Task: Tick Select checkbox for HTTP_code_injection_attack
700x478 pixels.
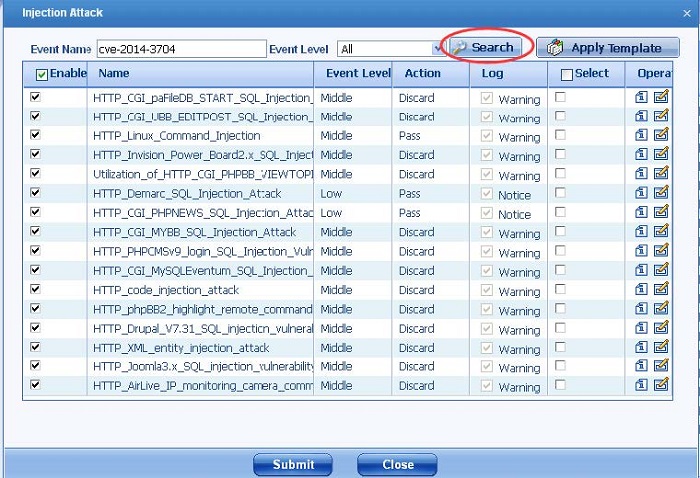Action: (x=560, y=289)
